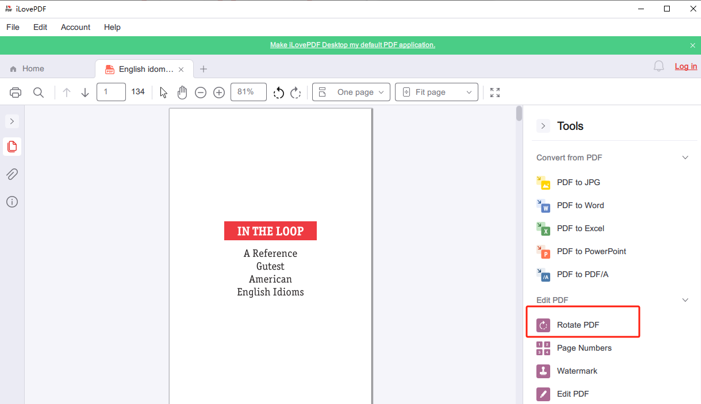The image size is (701, 404).
Task: Open a new tab with plus
Action: (x=203, y=69)
